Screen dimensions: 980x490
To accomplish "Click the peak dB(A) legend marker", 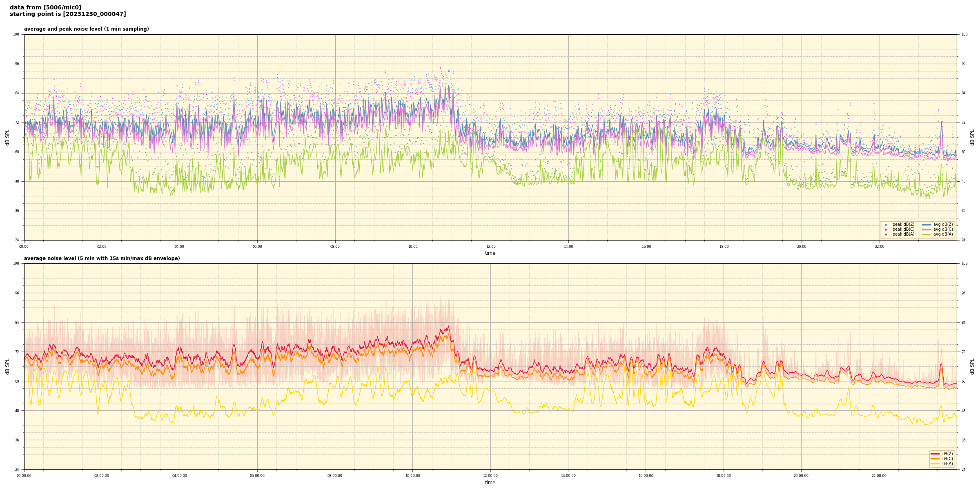I will pos(886,234).
